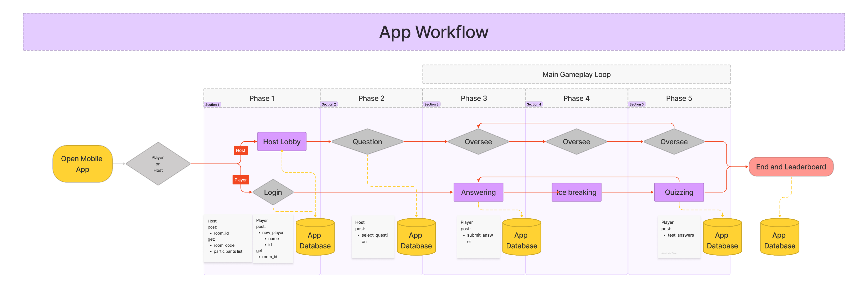Select the Ice breaking process box
868x298 pixels.
(x=576, y=192)
